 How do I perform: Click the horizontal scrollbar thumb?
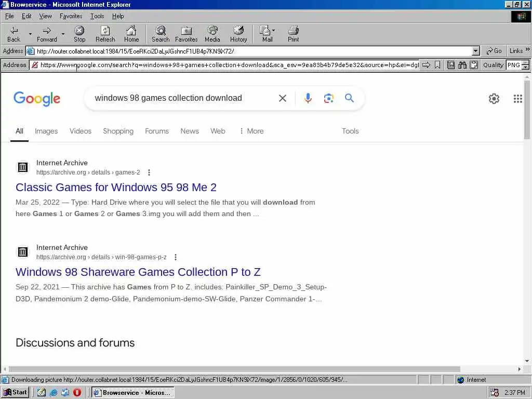(234, 369)
